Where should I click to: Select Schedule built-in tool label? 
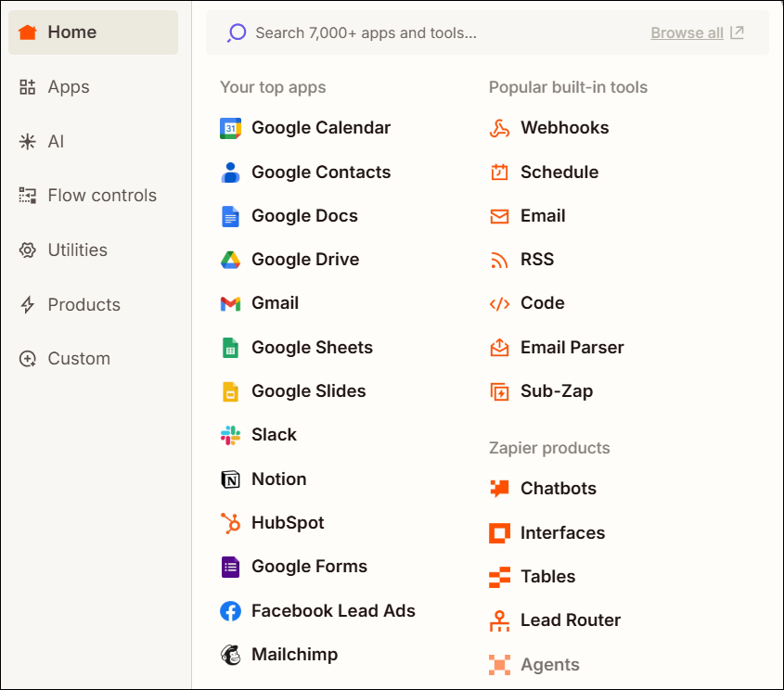(x=559, y=172)
